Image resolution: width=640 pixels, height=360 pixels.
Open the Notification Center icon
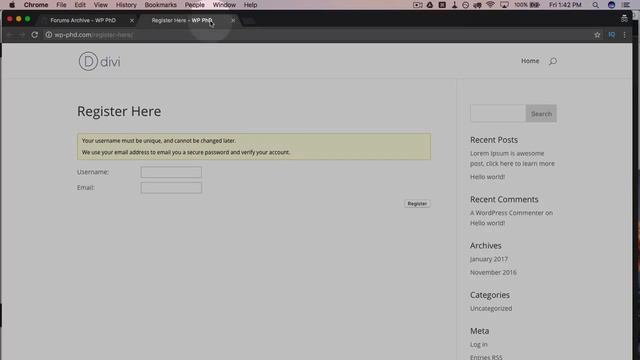tap(626, 5)
